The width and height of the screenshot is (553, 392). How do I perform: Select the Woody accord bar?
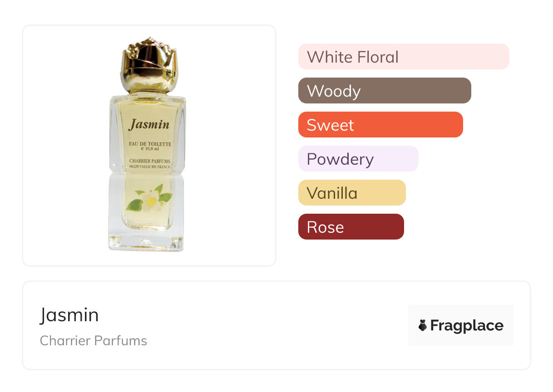384,91
